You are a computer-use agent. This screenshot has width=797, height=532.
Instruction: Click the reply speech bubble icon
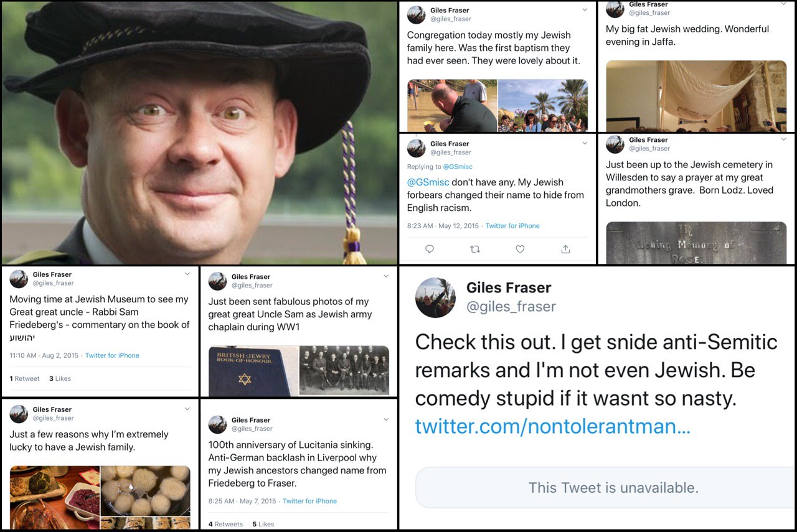(430, 249)
